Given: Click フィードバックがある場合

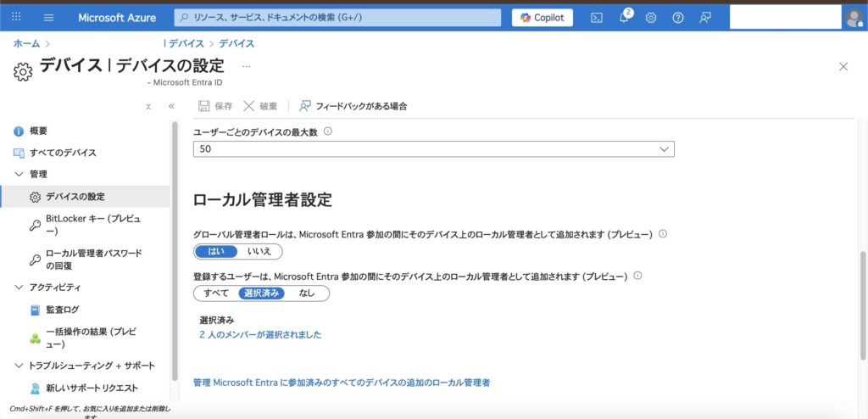Looking at the screenshot, I should (x=353, y=106).
